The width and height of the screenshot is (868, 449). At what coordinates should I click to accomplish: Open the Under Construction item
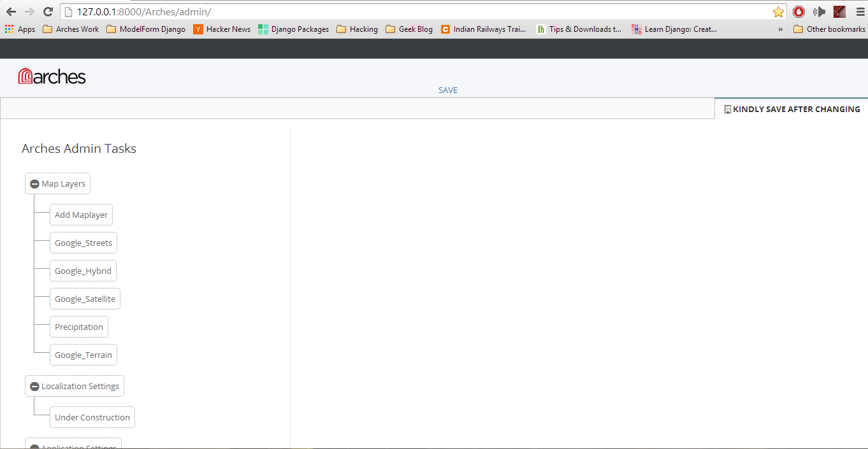(92, 417)
